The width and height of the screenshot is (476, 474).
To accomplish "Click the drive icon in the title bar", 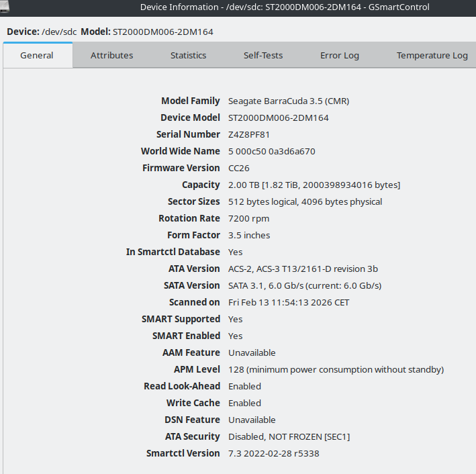I will (4, 7).
